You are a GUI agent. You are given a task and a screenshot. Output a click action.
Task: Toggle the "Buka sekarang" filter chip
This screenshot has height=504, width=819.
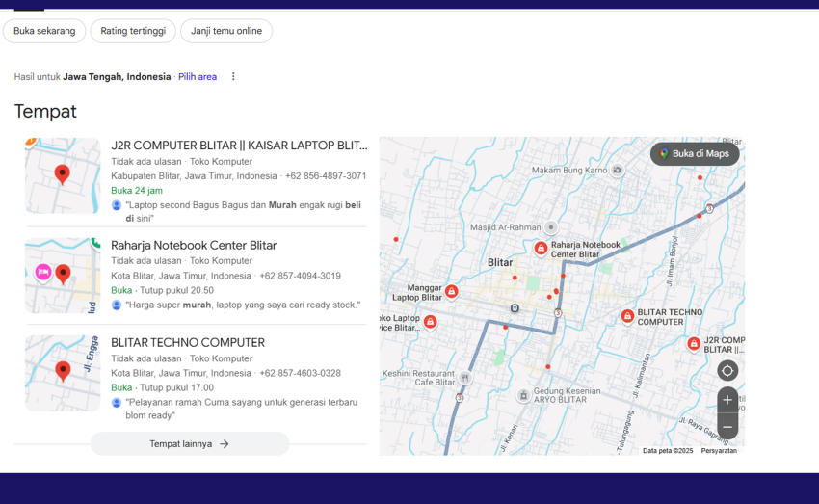point(44,31)
